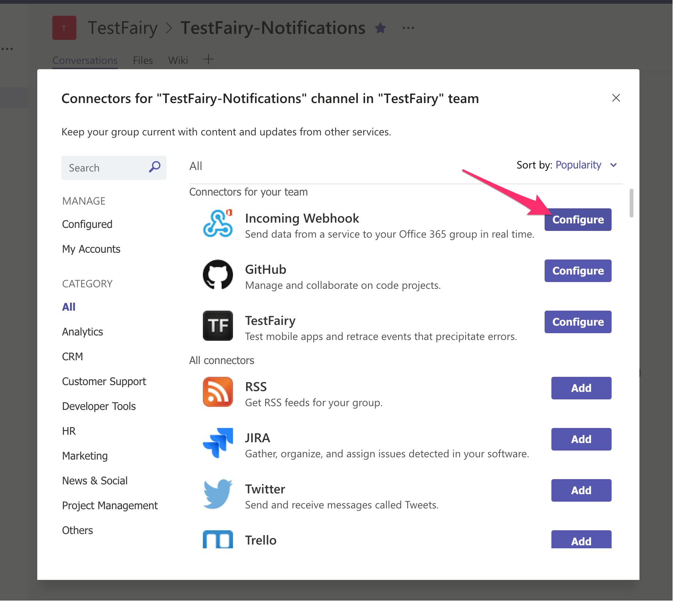The width and height of the screenshot is (688, 616).
Task: Click inside the connector search field
Action: [x=102, y=167]
